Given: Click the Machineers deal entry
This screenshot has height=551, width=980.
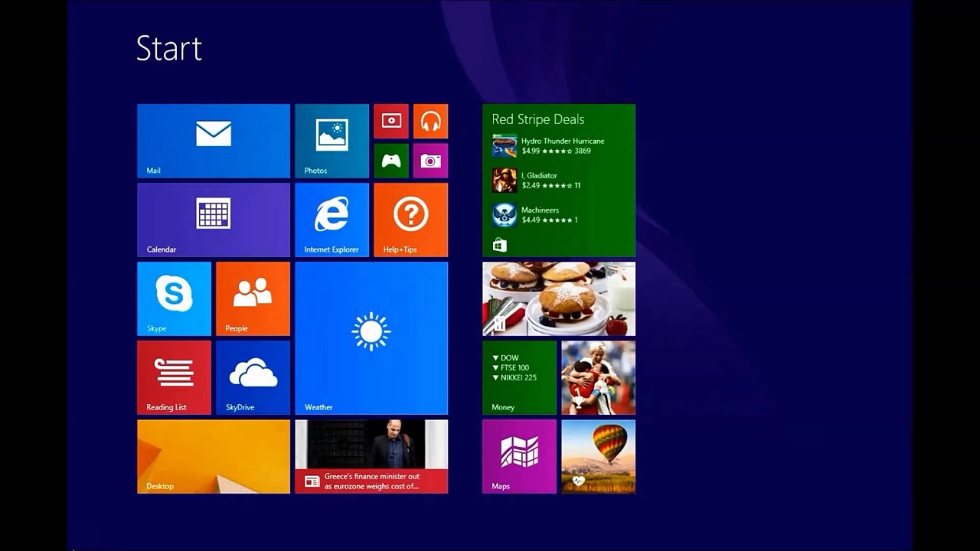Looking at the screenshot, I should (535, 215).
